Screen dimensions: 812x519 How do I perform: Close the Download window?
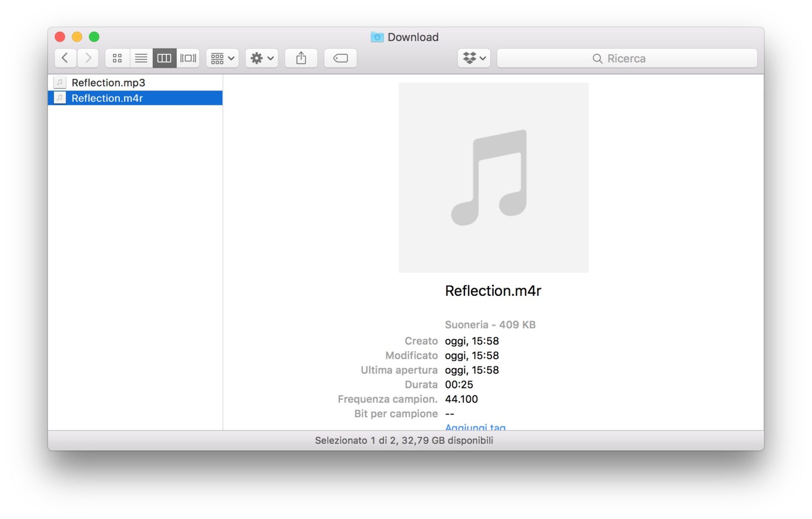[60, 37]
